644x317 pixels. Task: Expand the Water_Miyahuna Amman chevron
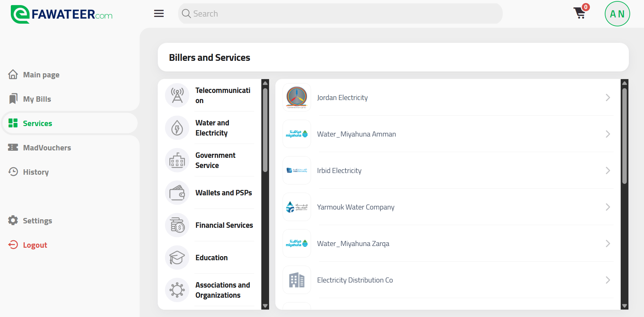point(608,134)
